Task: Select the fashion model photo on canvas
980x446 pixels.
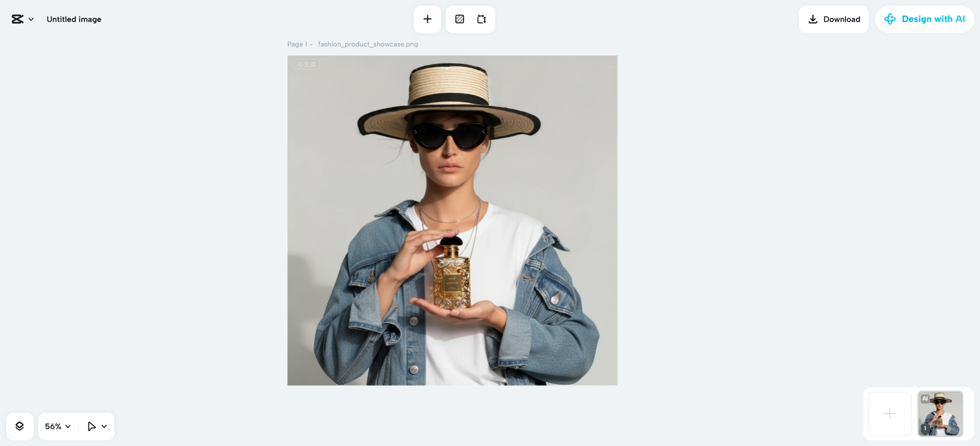Action: (452, 220)
